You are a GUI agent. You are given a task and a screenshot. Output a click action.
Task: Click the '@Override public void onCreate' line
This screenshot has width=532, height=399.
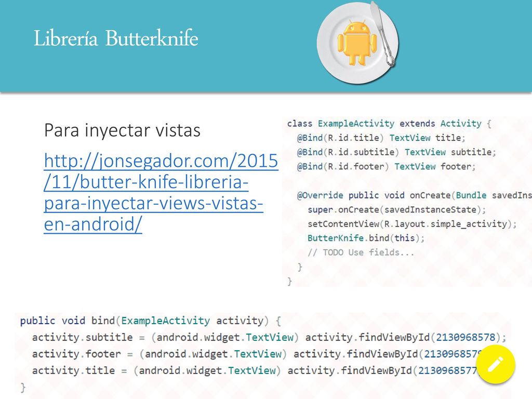coord(414,195)
